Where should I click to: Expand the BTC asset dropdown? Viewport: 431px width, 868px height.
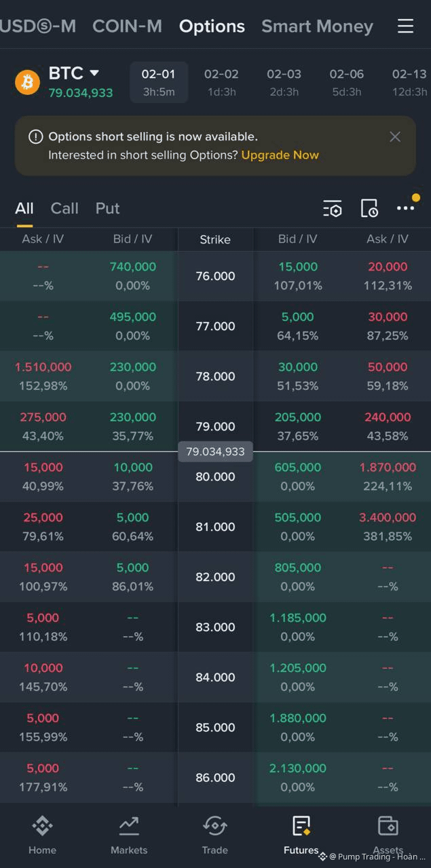(x=94, y=73)
